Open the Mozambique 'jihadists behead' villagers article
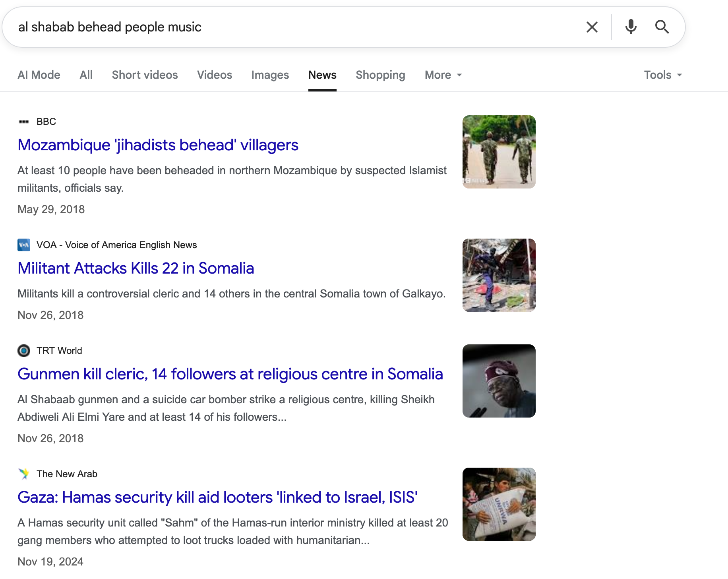 [x=158, y=145]
